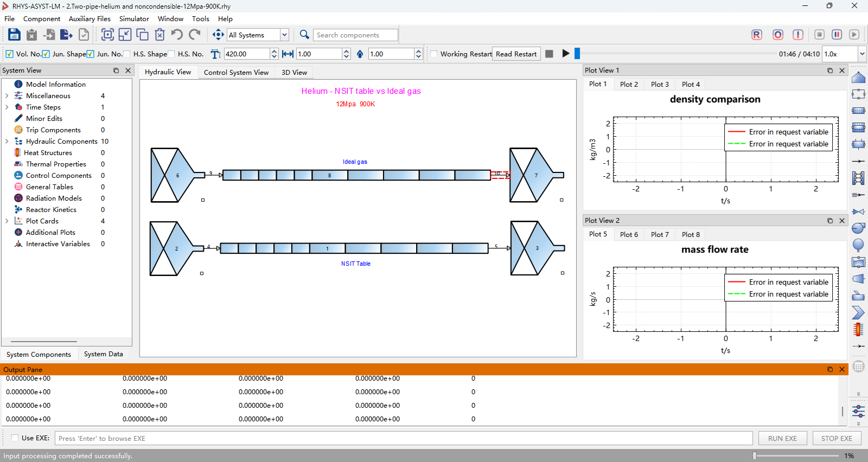The image size is (868, 462).
Task: Increase the 420.00 font size stepper
Action: [274, 51]
